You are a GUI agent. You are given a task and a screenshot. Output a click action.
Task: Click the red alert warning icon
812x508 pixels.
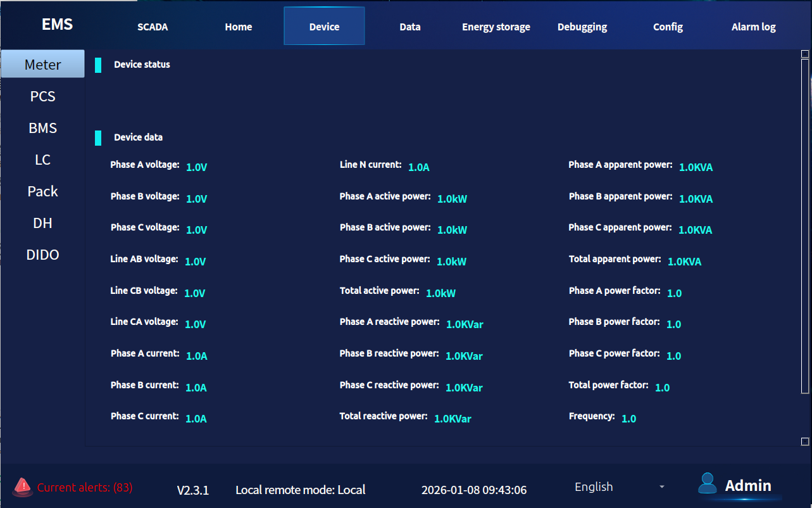point(22,486)
